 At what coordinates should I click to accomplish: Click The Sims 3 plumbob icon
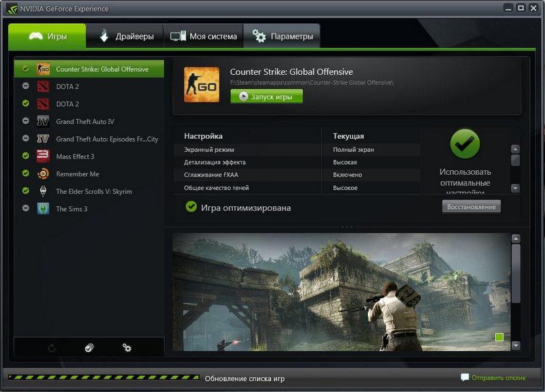(x=43, y=209)
